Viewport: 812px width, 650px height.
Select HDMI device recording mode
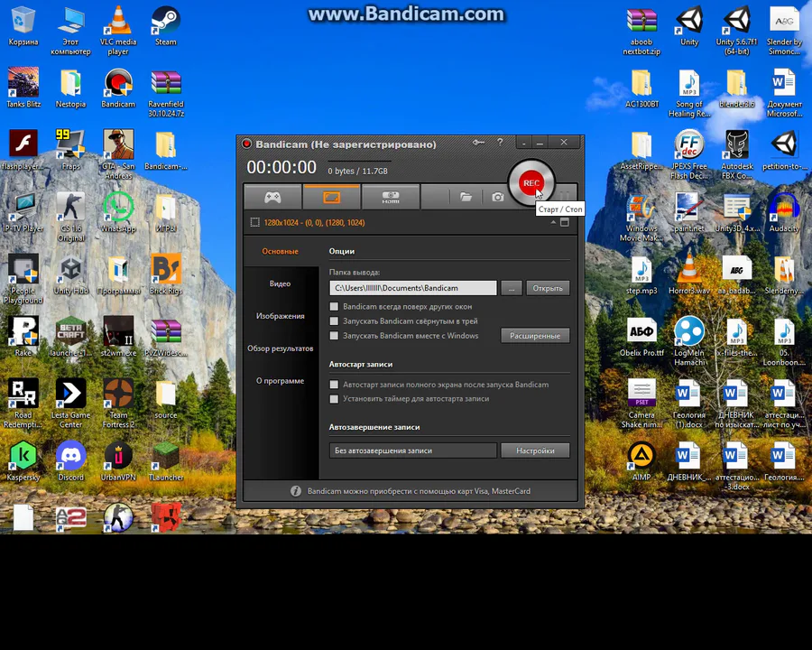391,197
